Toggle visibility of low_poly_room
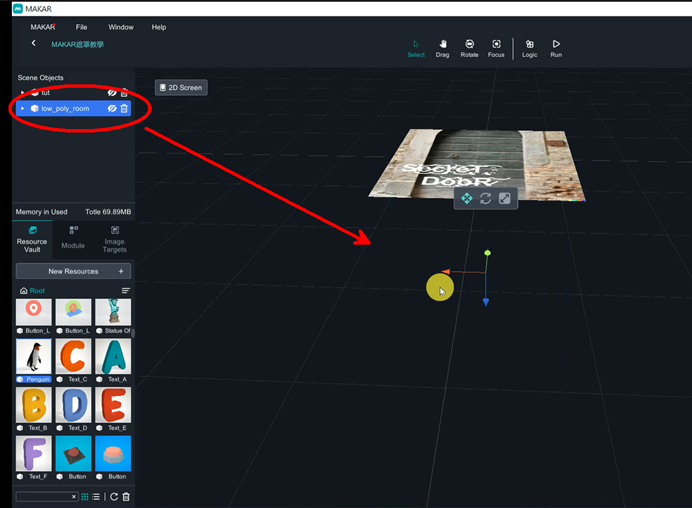This screenshot has width=692, height=508. coord(112,108)
